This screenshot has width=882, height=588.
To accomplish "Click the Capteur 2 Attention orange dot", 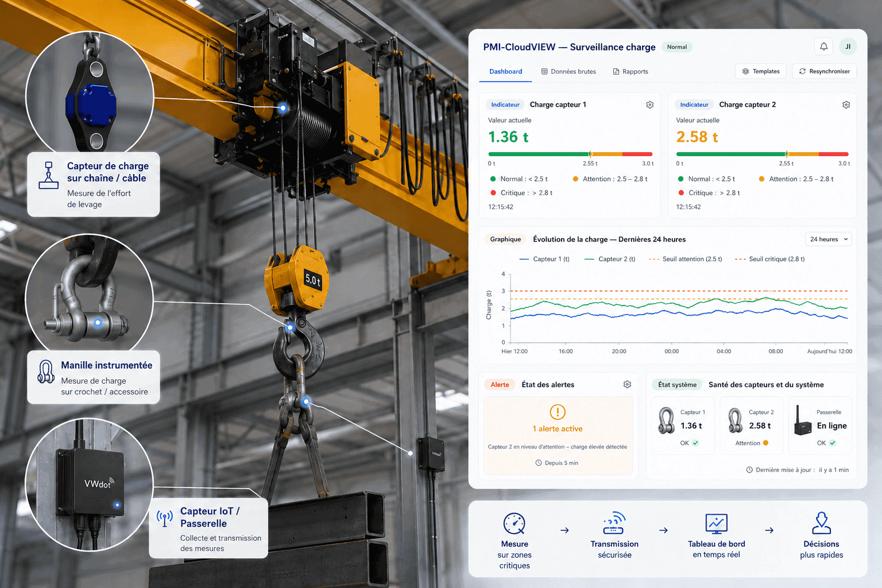I will (x=765, y=443).
